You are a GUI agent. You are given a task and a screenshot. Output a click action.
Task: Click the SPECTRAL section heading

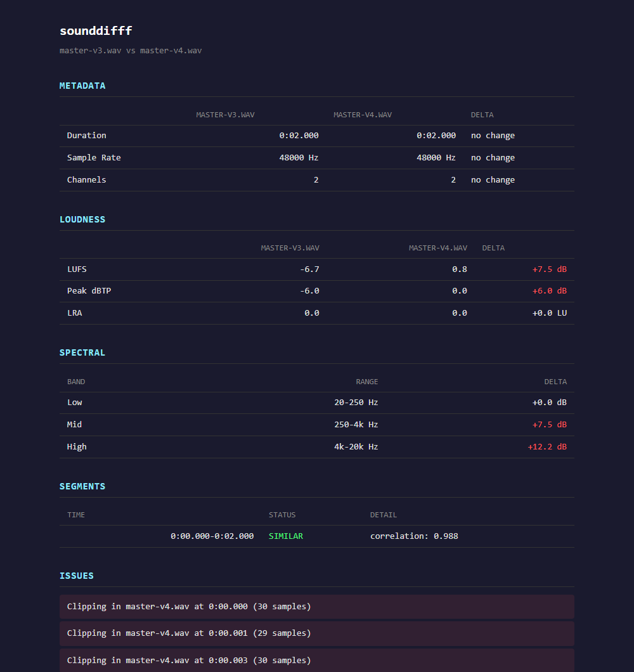pos(82,352)
